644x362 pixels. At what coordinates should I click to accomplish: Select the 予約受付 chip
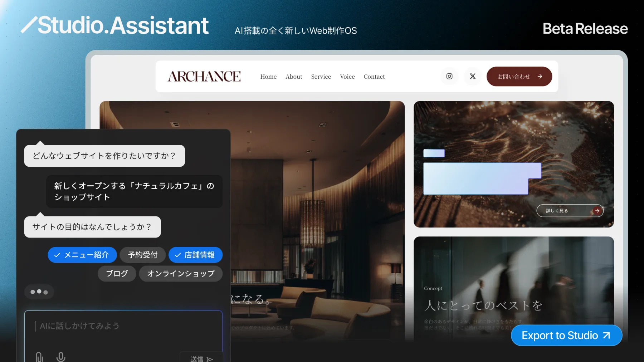pos(143,255)
